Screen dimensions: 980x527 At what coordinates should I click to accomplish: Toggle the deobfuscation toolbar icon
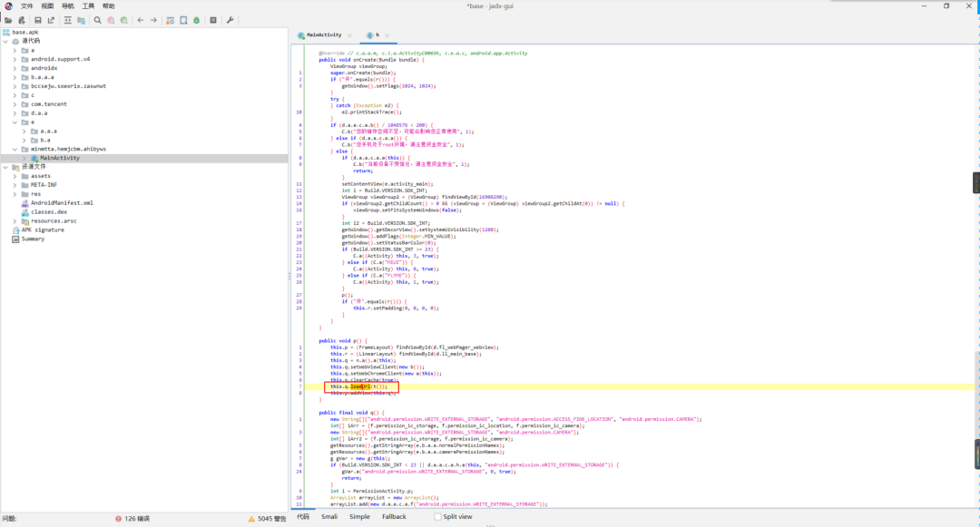(x=170, y=20)
